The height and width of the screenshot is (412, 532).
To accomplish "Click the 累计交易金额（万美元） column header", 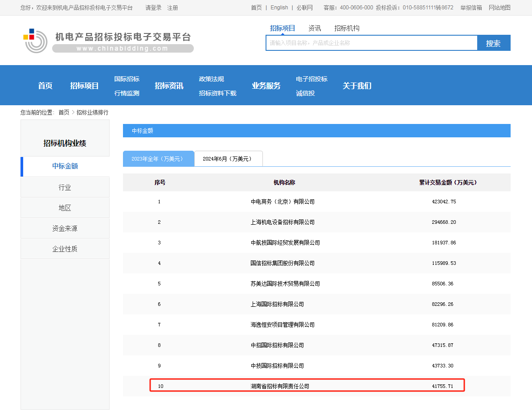I will [448, 183].
